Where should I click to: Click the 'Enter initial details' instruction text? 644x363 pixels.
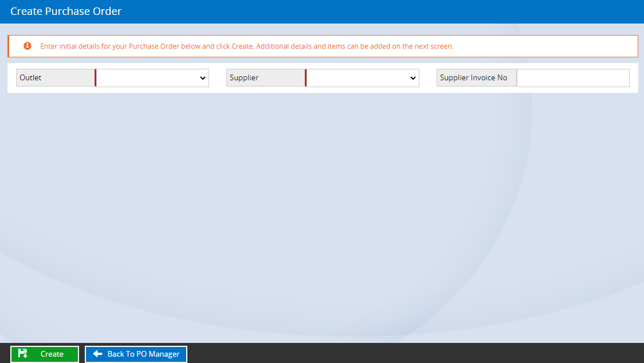[x=247, y=46]
